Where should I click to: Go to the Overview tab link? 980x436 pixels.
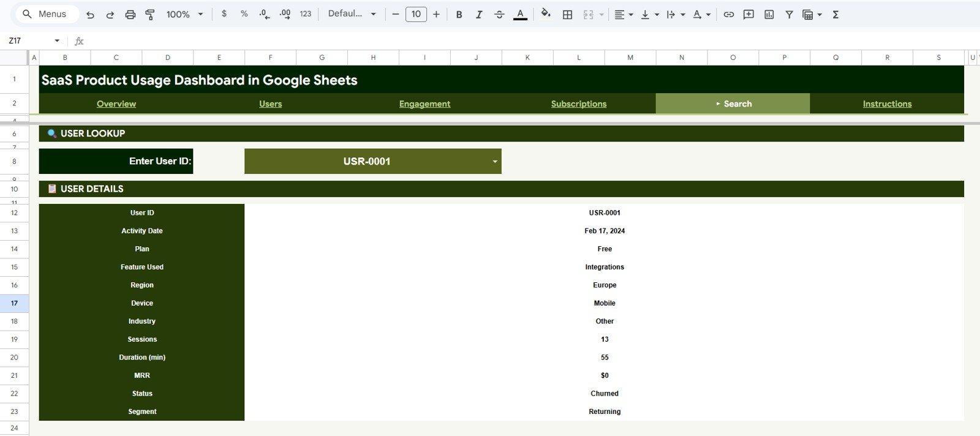pos(116,104)
